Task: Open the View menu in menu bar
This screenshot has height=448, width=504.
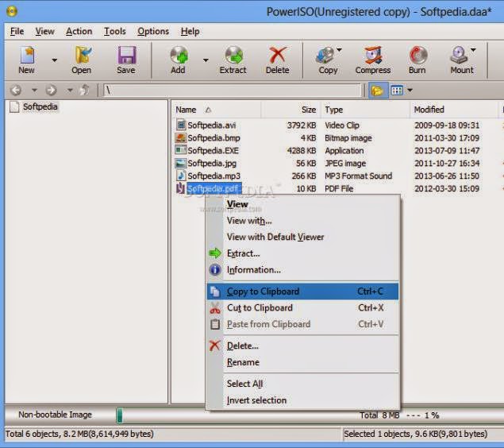Action: tap(45, 31)
